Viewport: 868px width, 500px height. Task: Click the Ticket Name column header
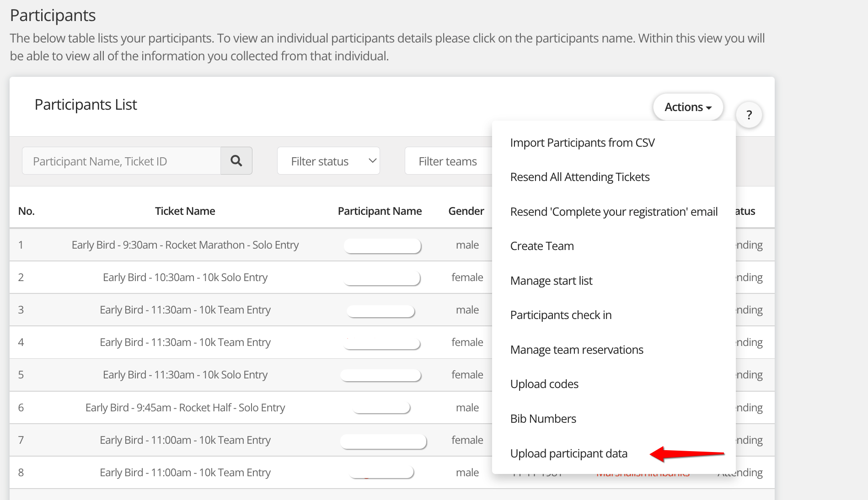pos(185,211)
